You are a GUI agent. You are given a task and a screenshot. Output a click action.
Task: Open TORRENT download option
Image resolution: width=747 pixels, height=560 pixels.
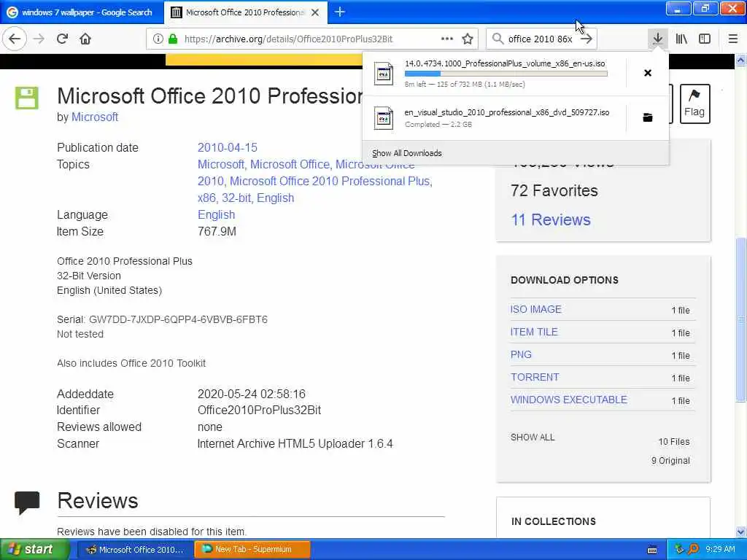point(535,377)
